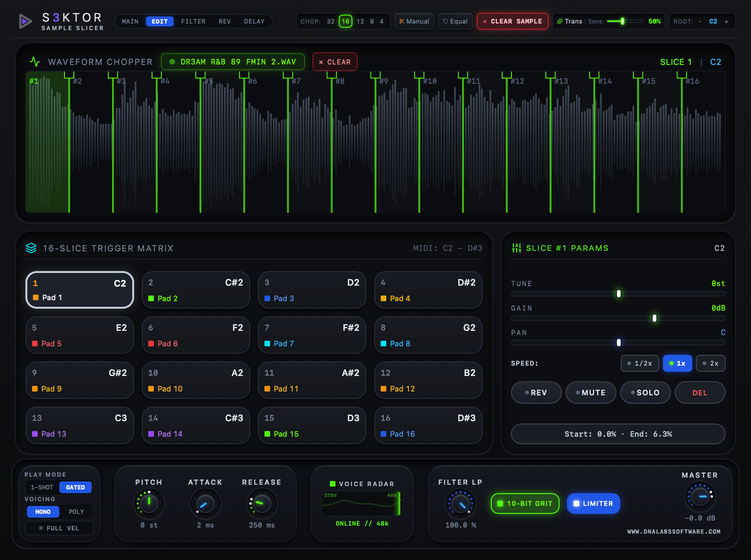Decrease root note with the minus button
The image size is (751, 560).
(x=700, y=22)
